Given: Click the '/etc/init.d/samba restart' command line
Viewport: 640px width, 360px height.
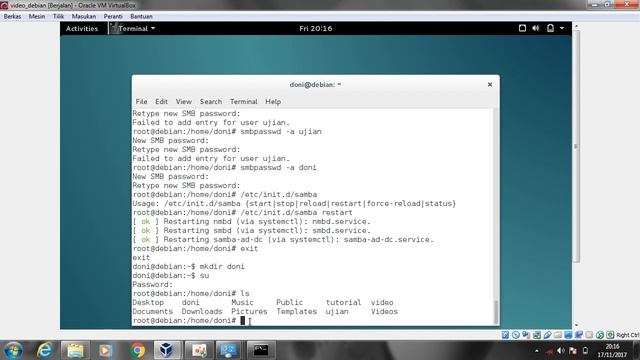Looking at the screenshot, I should (242, 212).
